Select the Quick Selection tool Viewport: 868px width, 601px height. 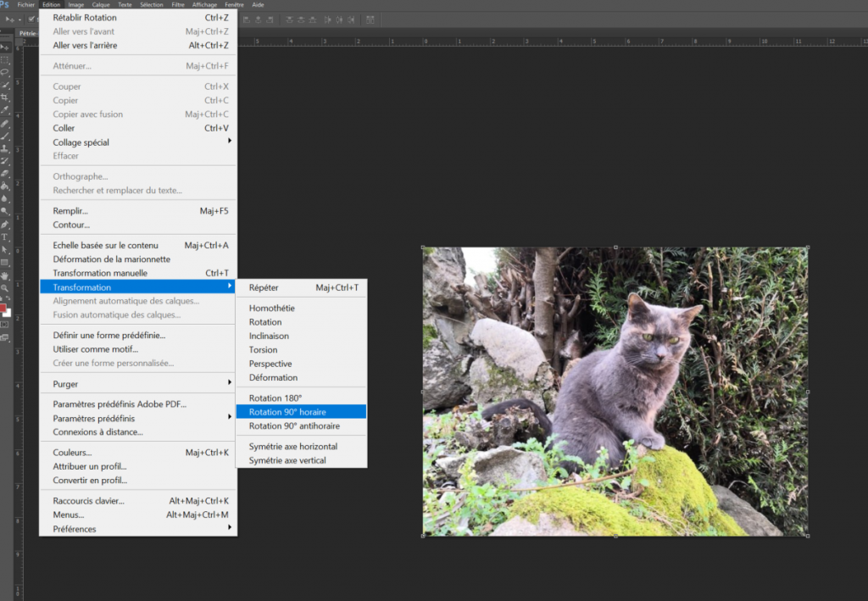(x=5, y=85)
